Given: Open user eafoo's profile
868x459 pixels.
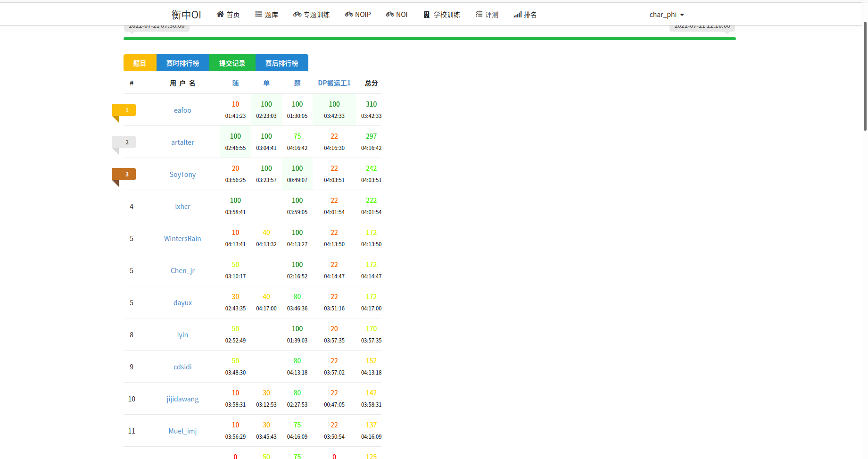Looking at the screenshot, I should tap(182, 110).
